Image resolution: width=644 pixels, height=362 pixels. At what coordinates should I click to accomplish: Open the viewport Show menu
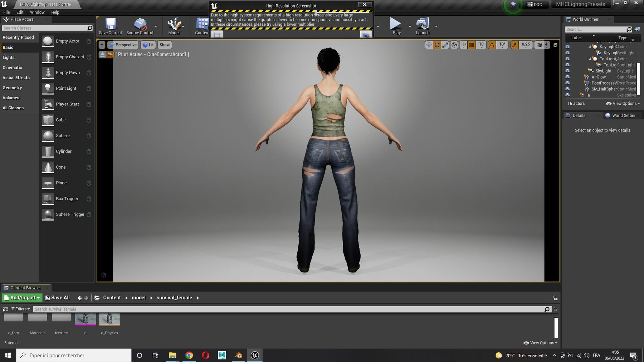coord(165,45)
